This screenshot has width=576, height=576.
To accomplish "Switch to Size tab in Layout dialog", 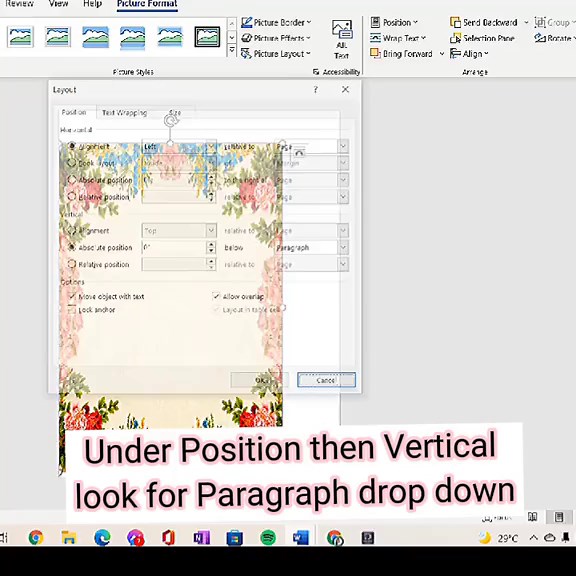I will click(x=175, y=112).
